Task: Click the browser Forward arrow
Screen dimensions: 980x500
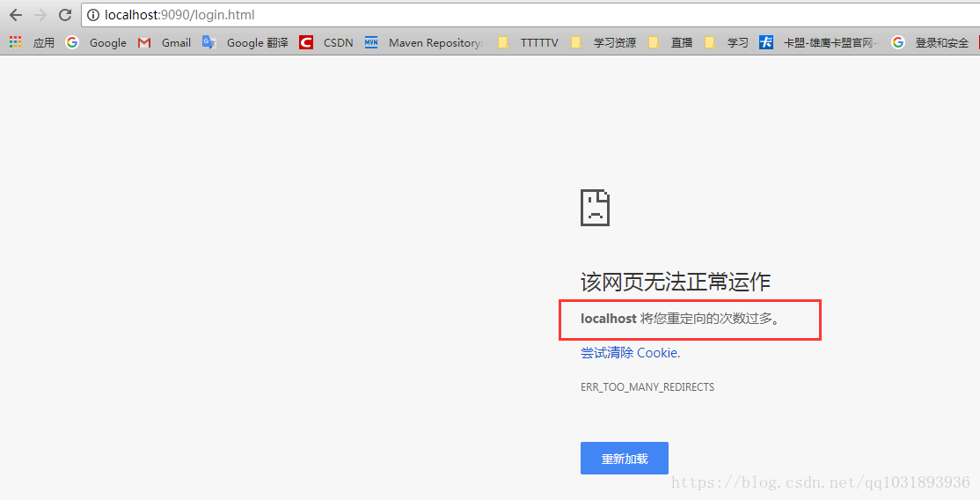Action: 40,15
